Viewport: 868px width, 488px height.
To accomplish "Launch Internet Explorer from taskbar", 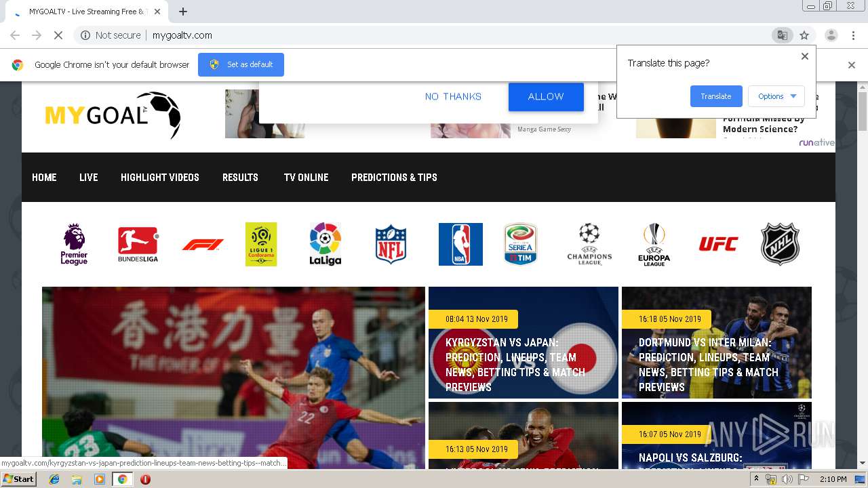I will (x=54, y=479).
